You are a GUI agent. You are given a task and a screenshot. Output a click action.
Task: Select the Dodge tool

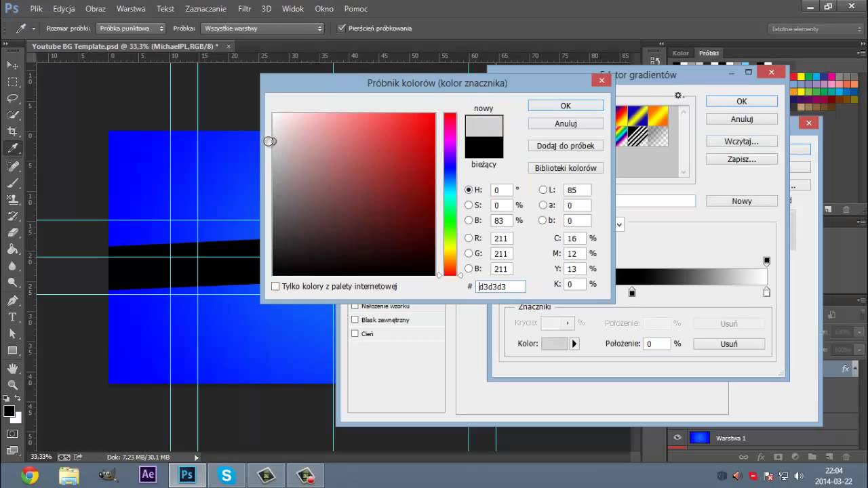point(12,283)
